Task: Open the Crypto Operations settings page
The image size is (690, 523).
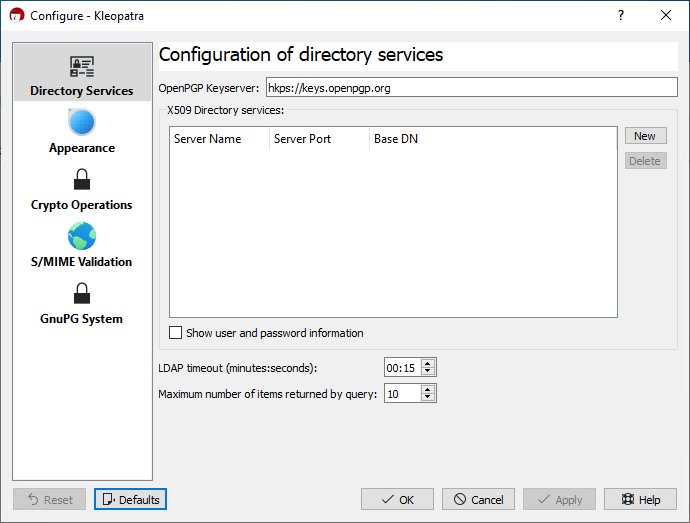Action: point(82,188)
